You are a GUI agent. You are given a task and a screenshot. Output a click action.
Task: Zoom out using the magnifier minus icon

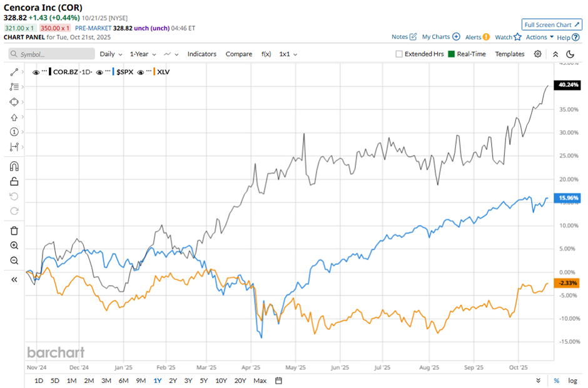14,261
